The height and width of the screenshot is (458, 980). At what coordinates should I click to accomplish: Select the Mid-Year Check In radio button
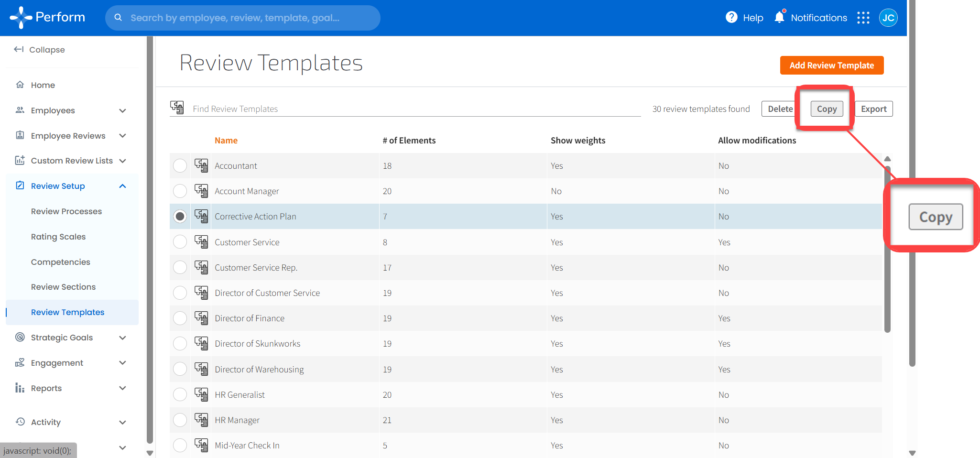click(180, 445)
